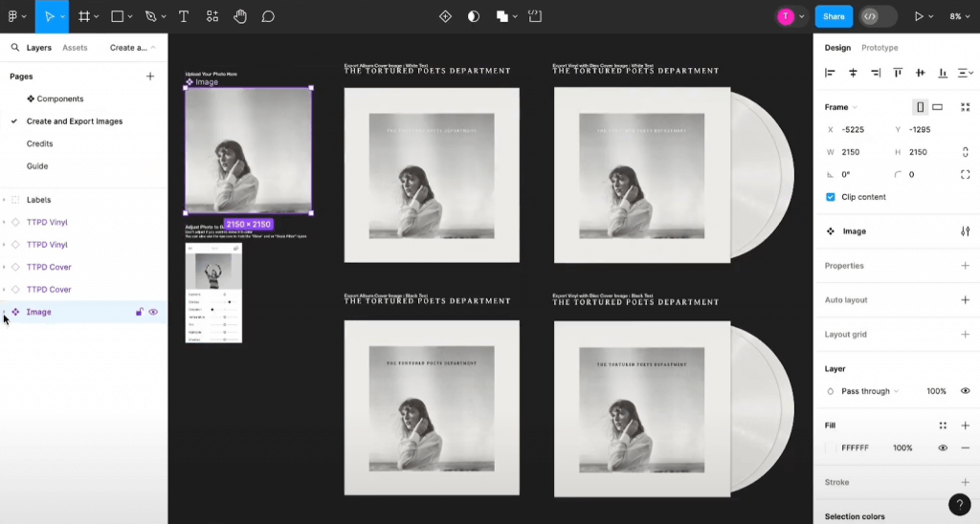Expand the Image layer in layers list
The width and height of the screenshot is (980, 524).
5,312
